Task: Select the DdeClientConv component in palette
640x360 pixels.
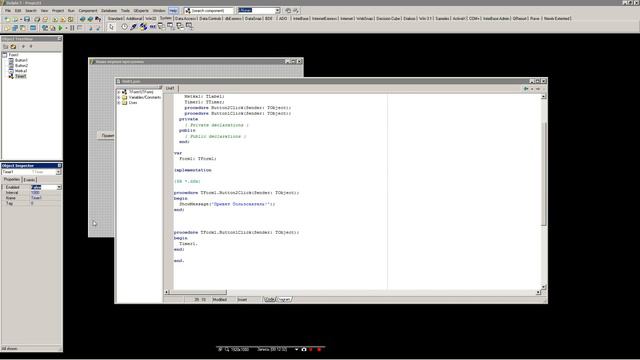Action: point(162,27)
